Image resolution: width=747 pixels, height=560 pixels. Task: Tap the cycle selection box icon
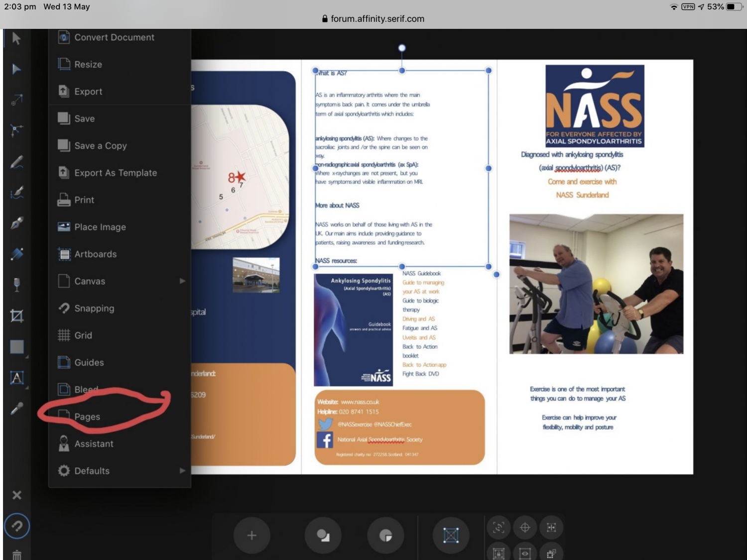tap(498, 528)
